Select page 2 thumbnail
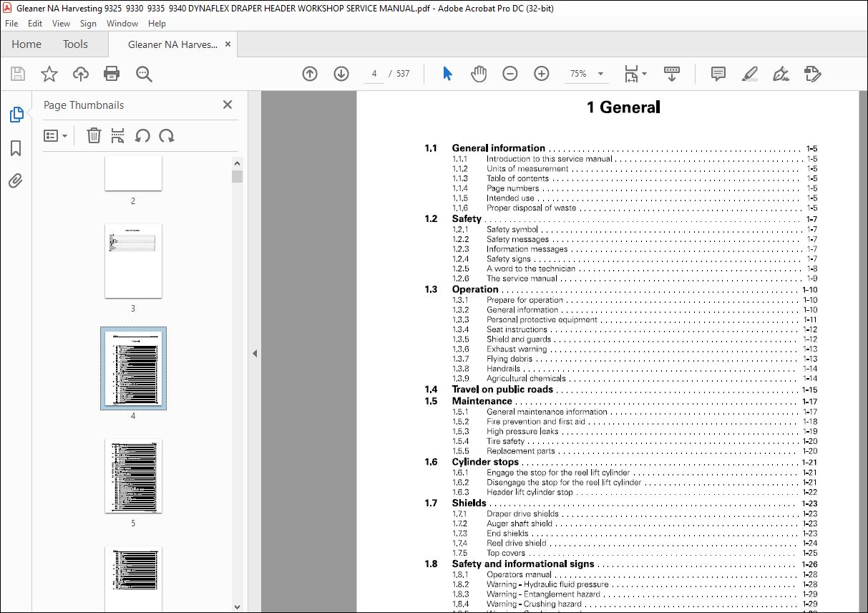 tap(133, 174)
